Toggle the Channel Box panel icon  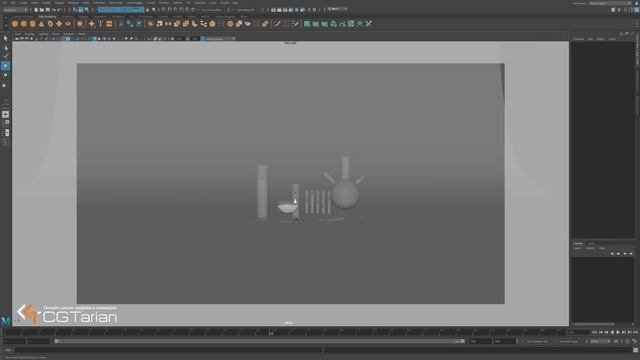[636, 10]
